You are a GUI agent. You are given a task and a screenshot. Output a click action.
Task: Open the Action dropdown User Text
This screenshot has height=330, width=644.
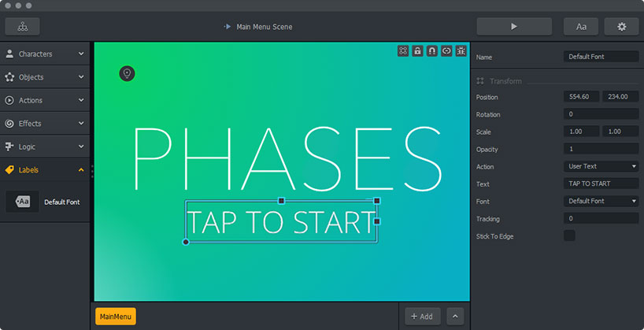click(x=601, y=166)
